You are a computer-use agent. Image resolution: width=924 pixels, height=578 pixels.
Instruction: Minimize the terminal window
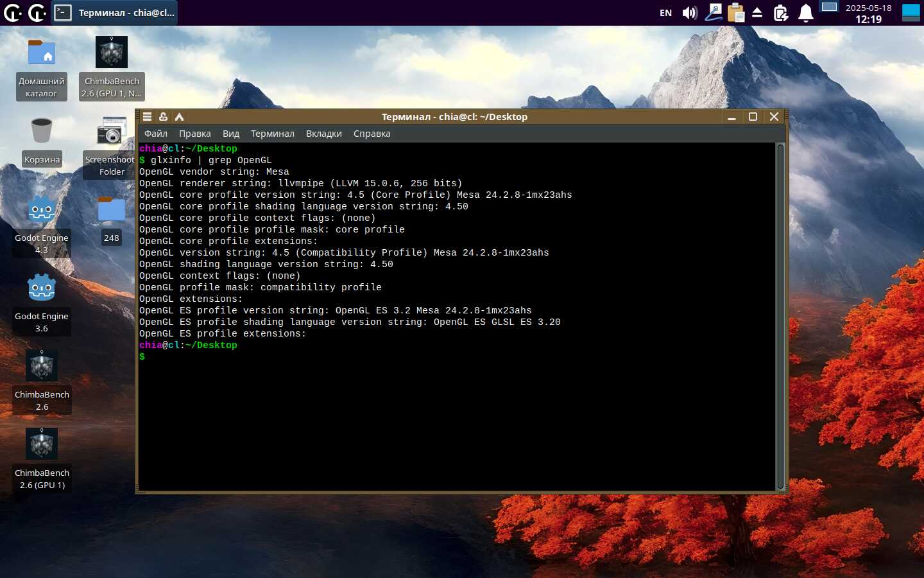click(732, 117)
